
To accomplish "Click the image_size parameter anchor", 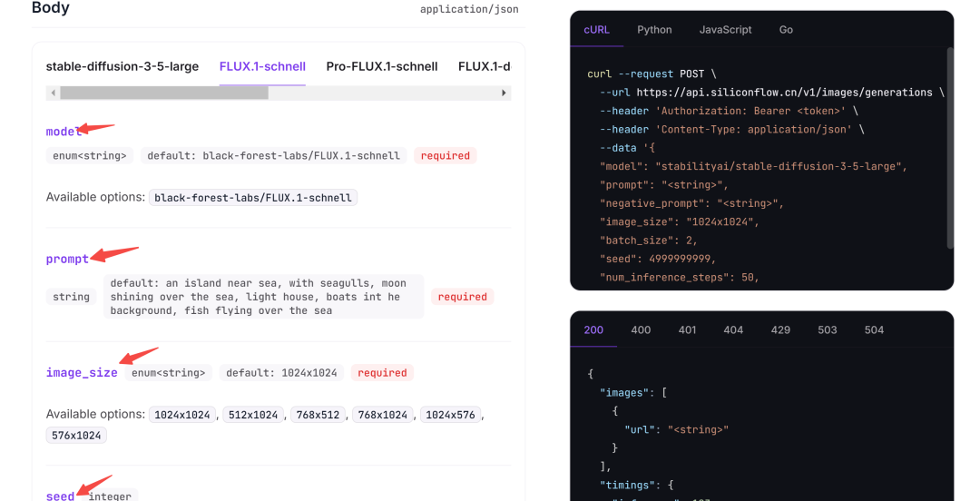I will tap(82, 373).
